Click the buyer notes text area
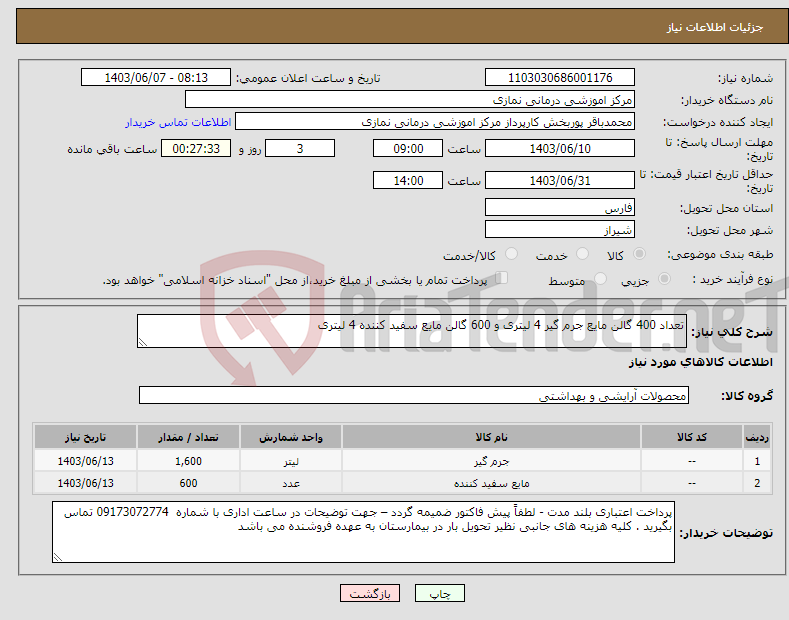Viewport: 789px width, 620px height. click(x=363, y=532)
